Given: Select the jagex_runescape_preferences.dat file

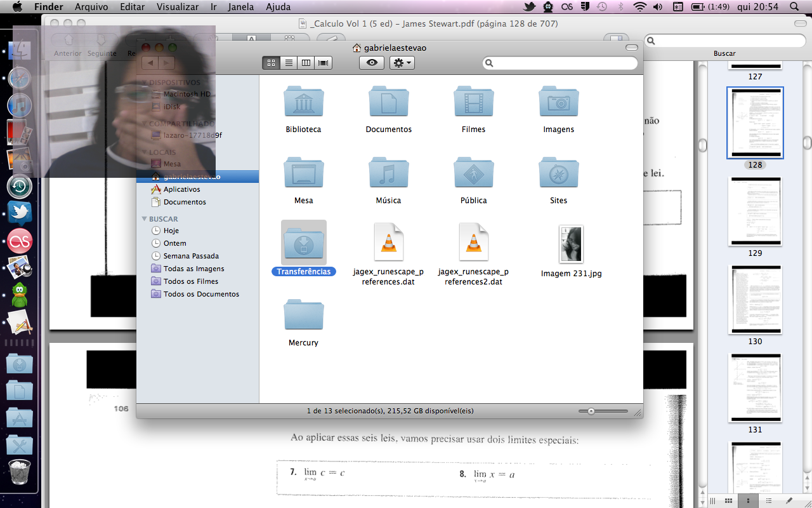Looking at the screenshot, I should click(x=389, y=242).
